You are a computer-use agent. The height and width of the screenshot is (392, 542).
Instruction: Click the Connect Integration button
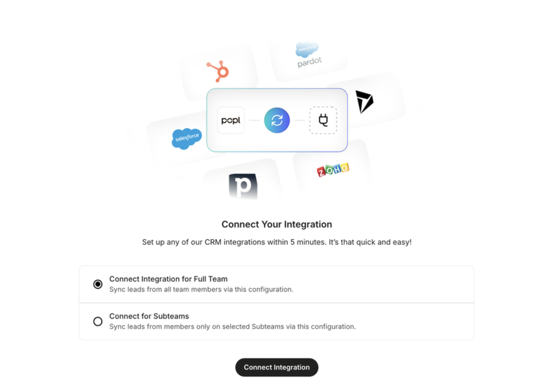277,367
